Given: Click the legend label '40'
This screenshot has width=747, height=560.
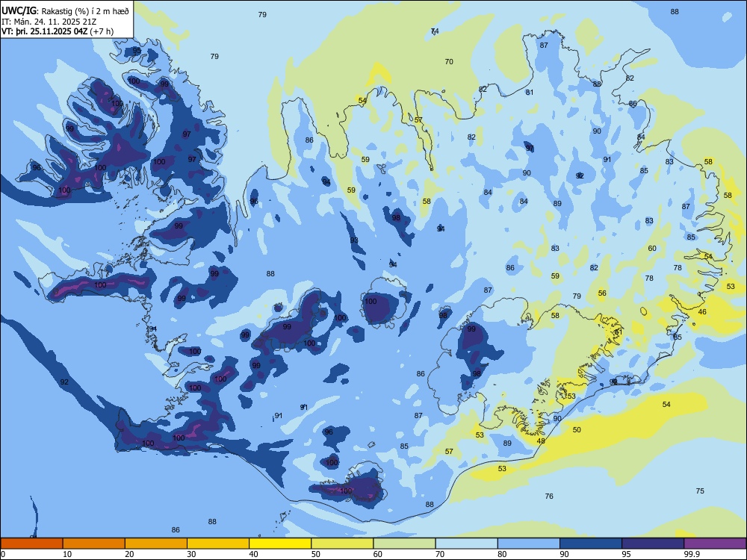Looking at the screenshot, I should tap(253, 554).
